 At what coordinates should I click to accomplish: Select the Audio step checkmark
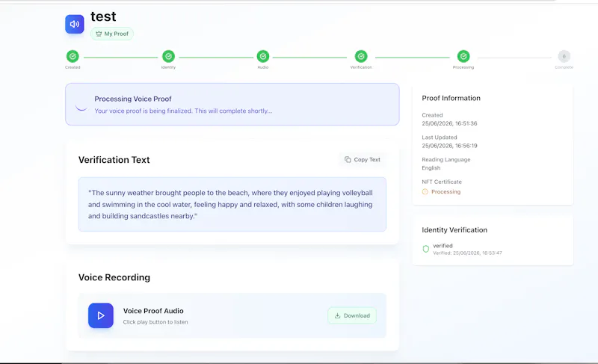point(263,56)
